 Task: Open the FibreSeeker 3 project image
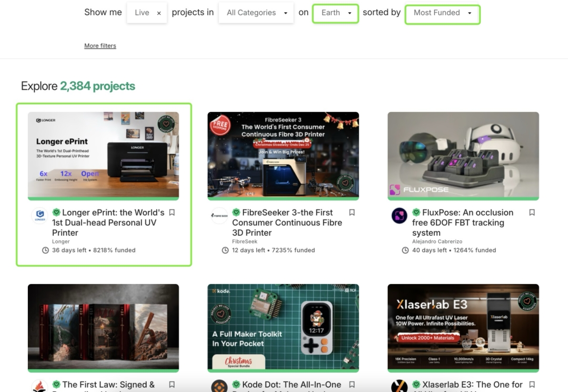[x=283, y=154]
